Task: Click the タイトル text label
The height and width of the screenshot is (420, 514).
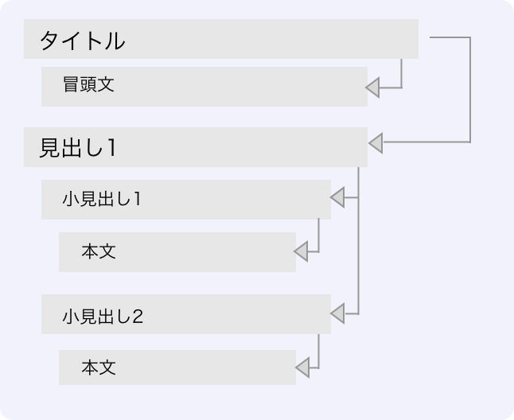Action: pos(82,40)
